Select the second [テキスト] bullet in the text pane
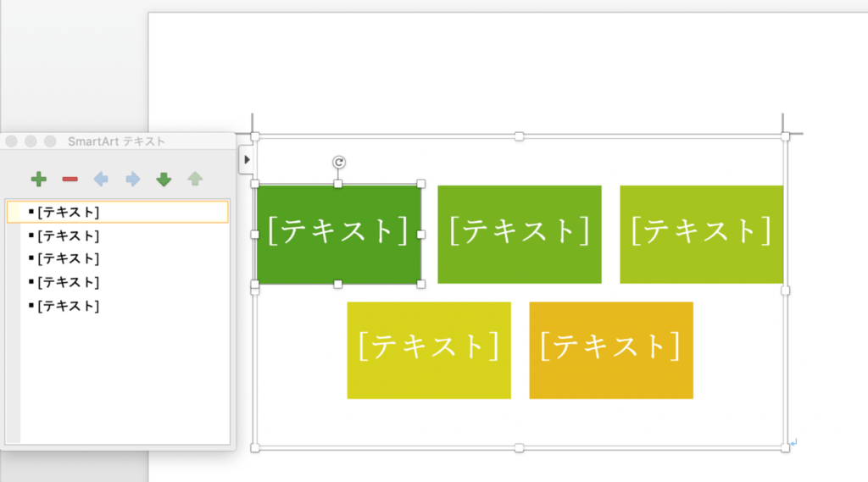The image size is (868, 482). (69, 235)
